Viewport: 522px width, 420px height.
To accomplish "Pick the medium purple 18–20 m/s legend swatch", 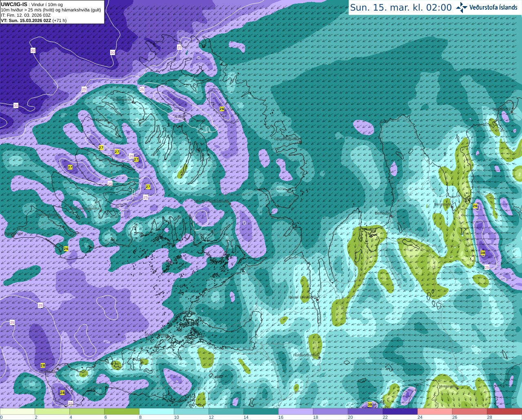I will 331,411.
